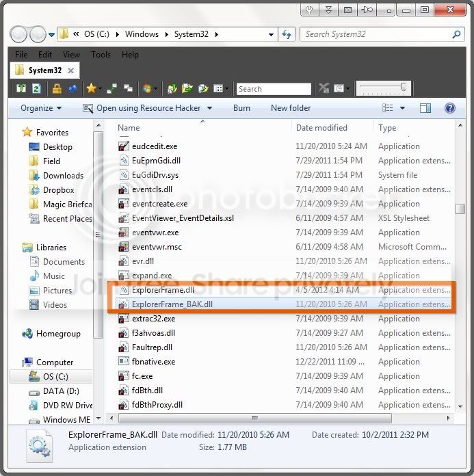
Task: Open help via the blue question mark icon
Action: coord(449,108)
